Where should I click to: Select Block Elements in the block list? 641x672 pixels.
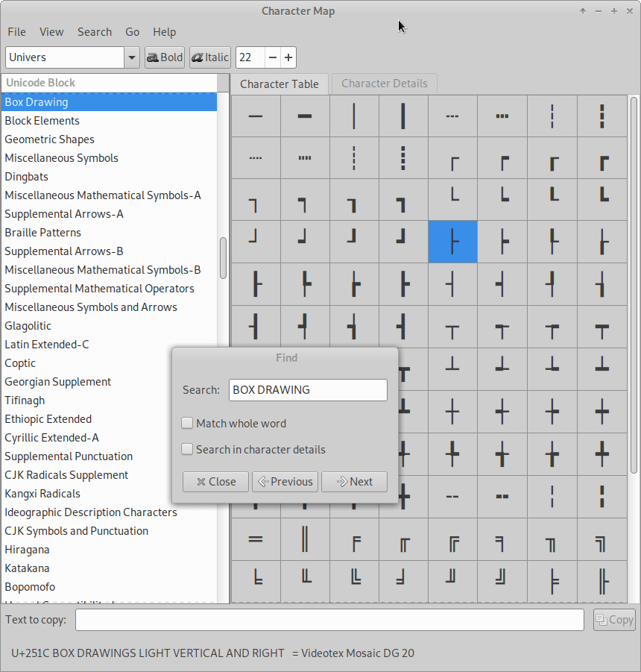(x=110, y=121)
